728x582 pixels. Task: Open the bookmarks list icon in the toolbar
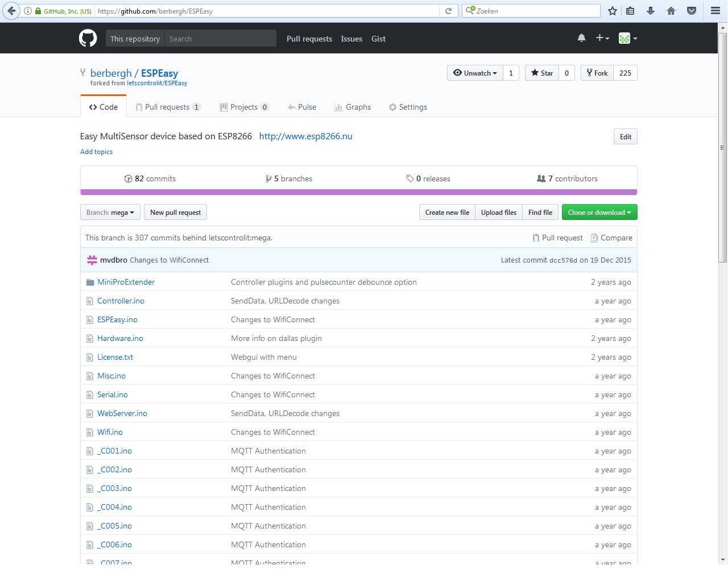coord(630,11)
